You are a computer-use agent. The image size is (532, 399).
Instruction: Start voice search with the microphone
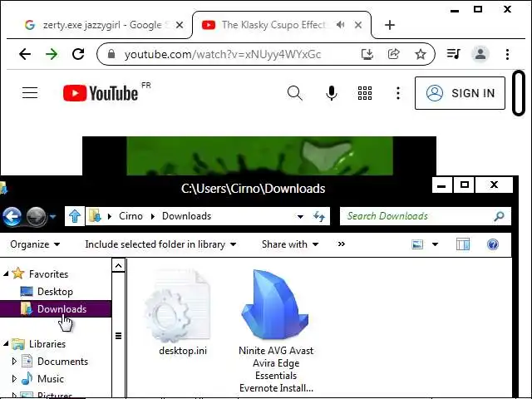(x=331, y=93)
